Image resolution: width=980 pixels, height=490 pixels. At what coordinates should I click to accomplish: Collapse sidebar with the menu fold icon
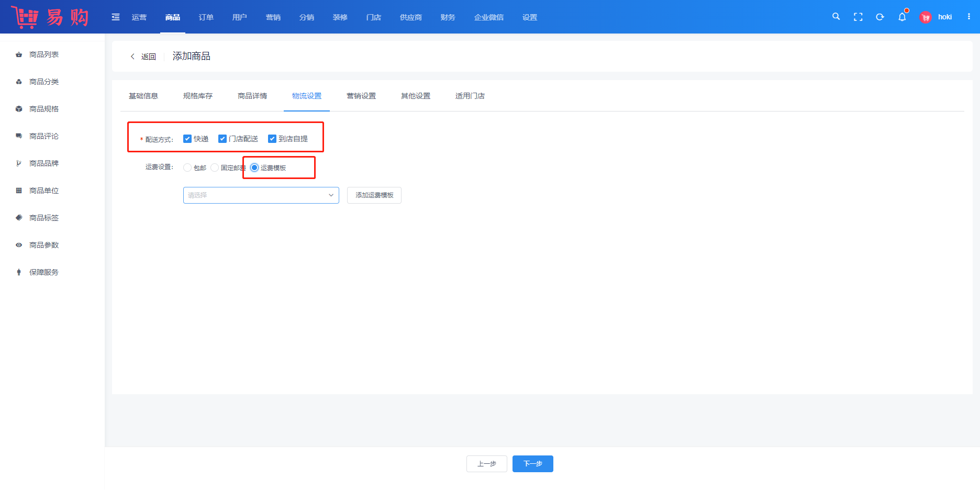pyautogui.click(x=116, y=17)
